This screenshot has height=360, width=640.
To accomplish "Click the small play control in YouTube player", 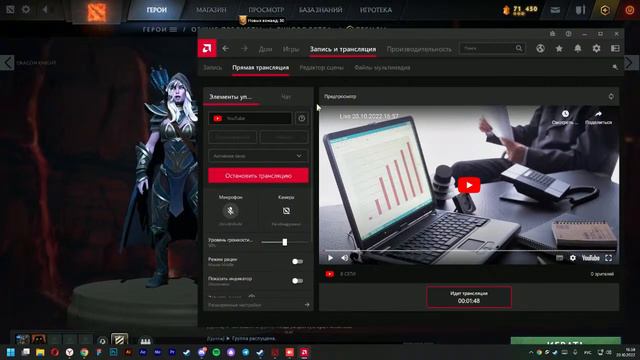I will coord(330,258).
